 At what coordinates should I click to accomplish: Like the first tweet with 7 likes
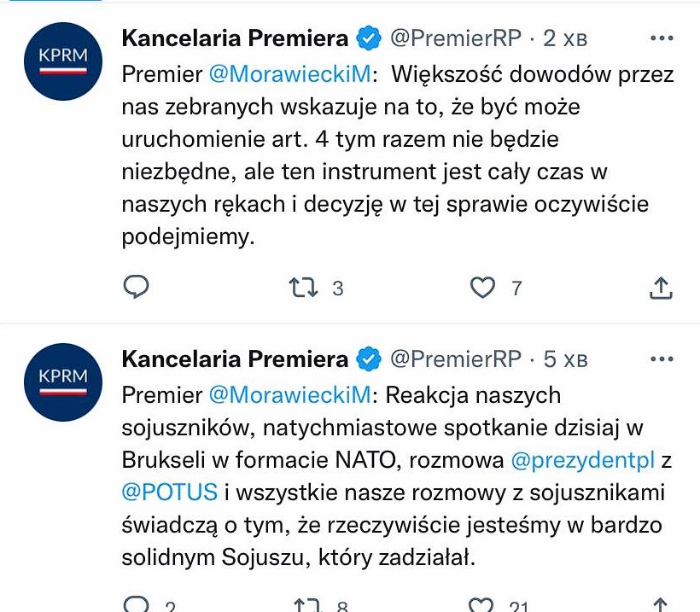point(483,288)
